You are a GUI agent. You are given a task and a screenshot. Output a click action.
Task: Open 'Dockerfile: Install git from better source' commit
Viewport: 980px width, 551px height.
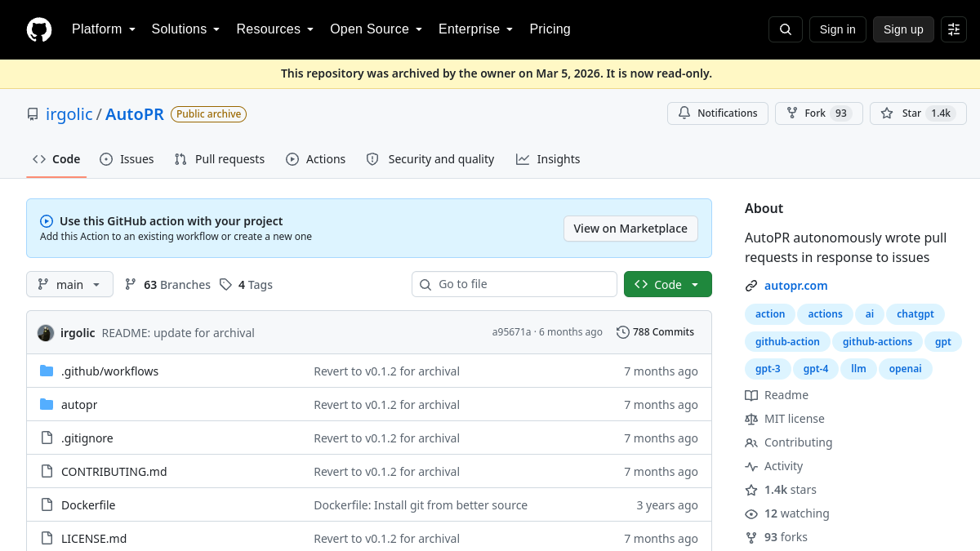pyautogui.click(x=421, y=505)
